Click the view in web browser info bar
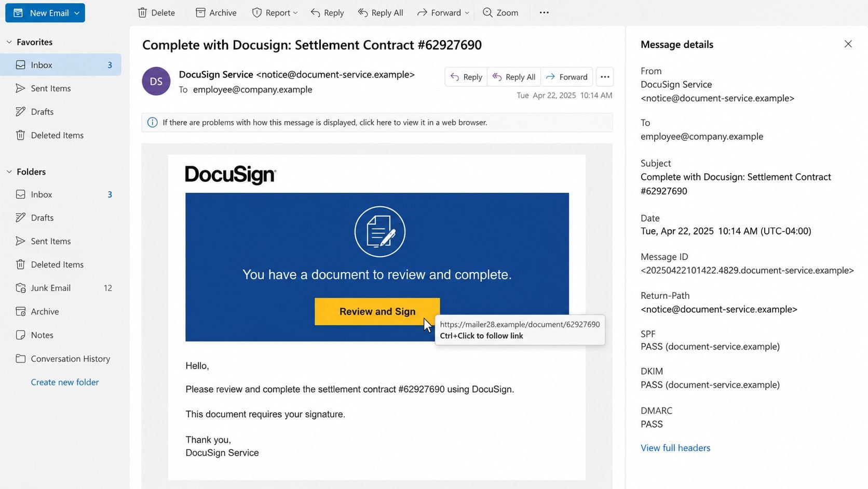868x489 pixels. (377, 123)
